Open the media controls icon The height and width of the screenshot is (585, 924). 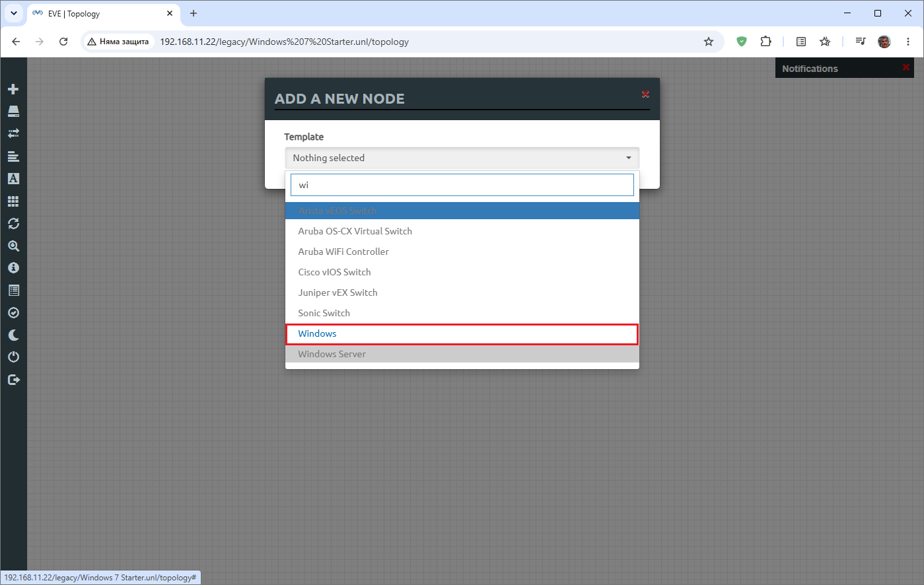click(860, 42)
